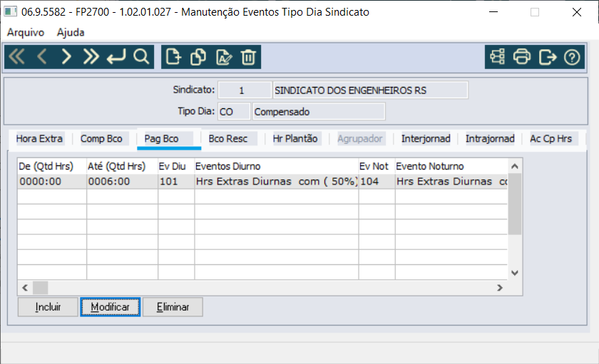Screen dimensions: 599x364
Task: Click the 'go to' return-arrow icon
Action: pyautogui.click(x=116, y=57)
